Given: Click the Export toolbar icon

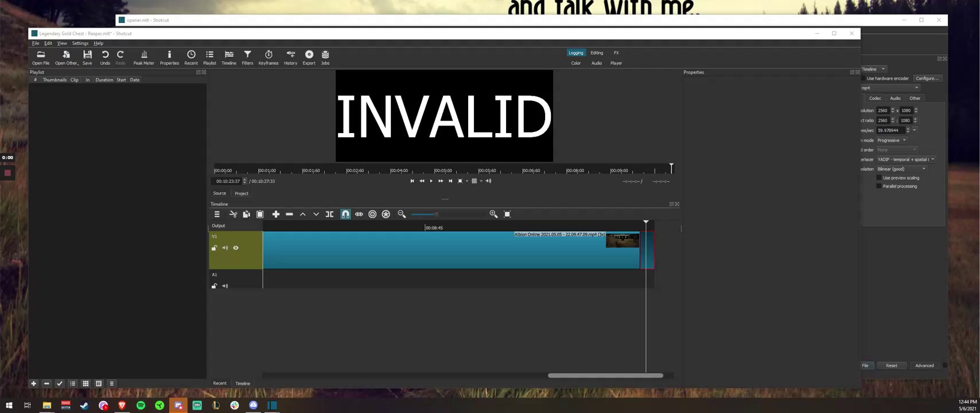Looking at the screenshot, I should (x=309, y=57).
